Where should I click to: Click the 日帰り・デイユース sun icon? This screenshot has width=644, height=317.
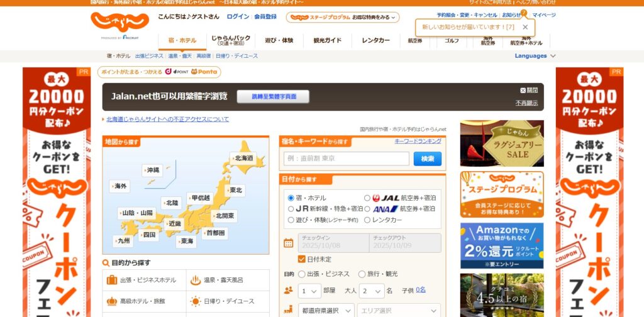pyautogui.click(x=196, y=301)
